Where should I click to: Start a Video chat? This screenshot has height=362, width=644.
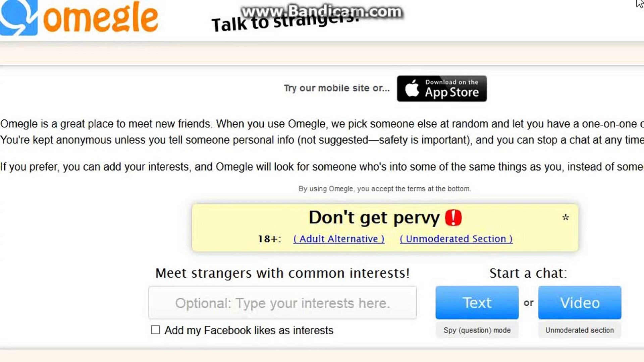(580, 303)
